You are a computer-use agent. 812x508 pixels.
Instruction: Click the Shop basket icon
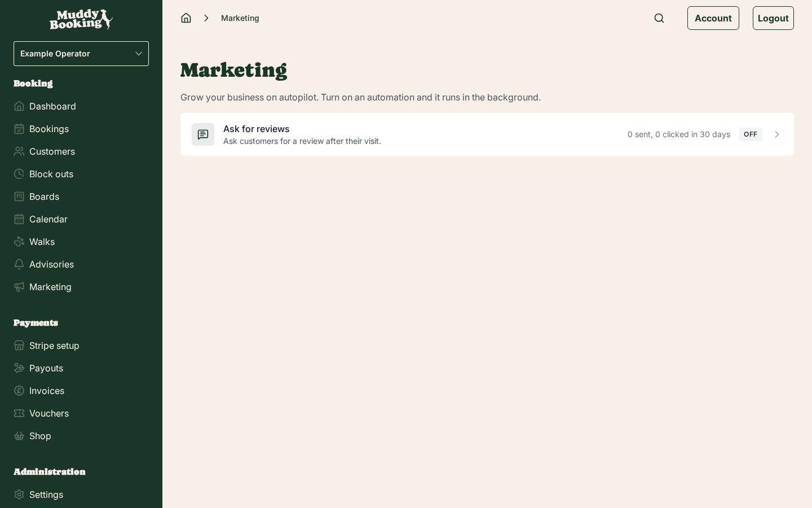pyautogui.click(x=19, y=436)
